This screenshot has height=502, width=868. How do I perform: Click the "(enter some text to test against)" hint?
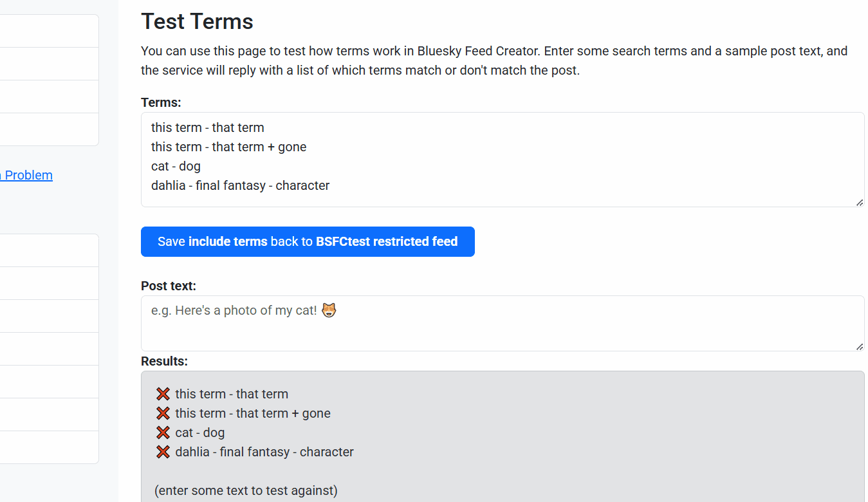tap(246, 490)
